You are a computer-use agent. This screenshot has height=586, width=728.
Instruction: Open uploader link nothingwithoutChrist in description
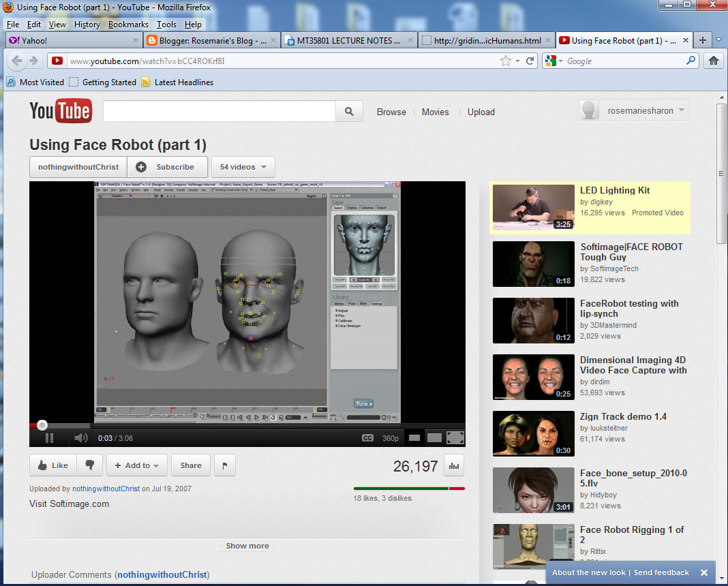click(x=106, y=489)
